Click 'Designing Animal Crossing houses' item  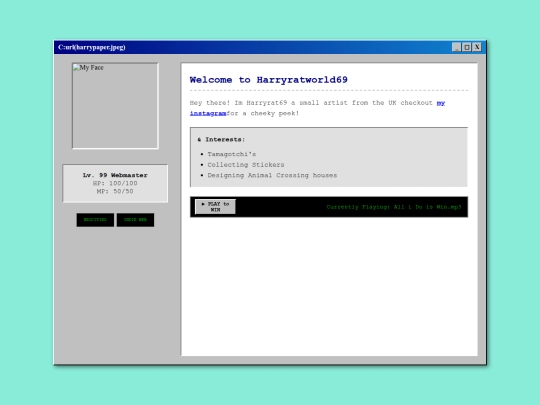pos(272,175)
